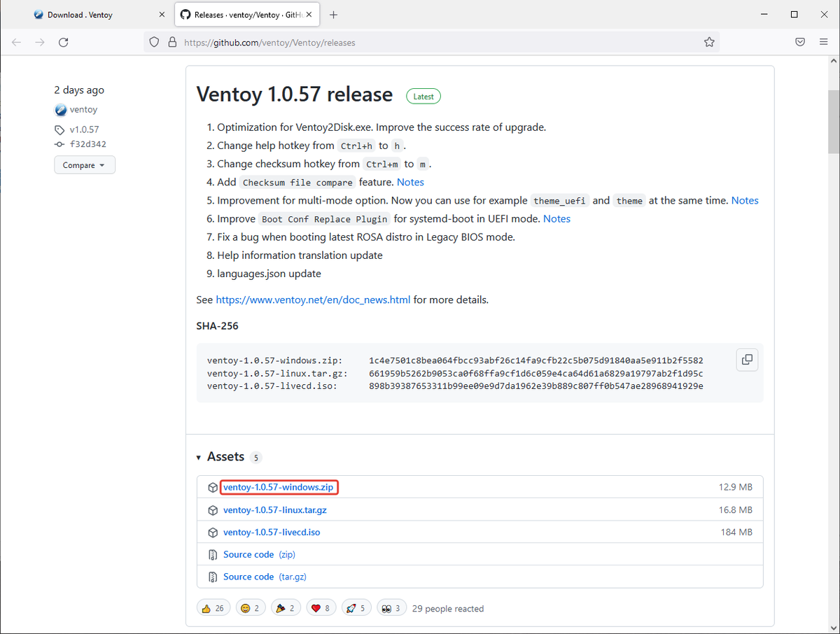Open a new tab with the plus button

coord(333,15)
